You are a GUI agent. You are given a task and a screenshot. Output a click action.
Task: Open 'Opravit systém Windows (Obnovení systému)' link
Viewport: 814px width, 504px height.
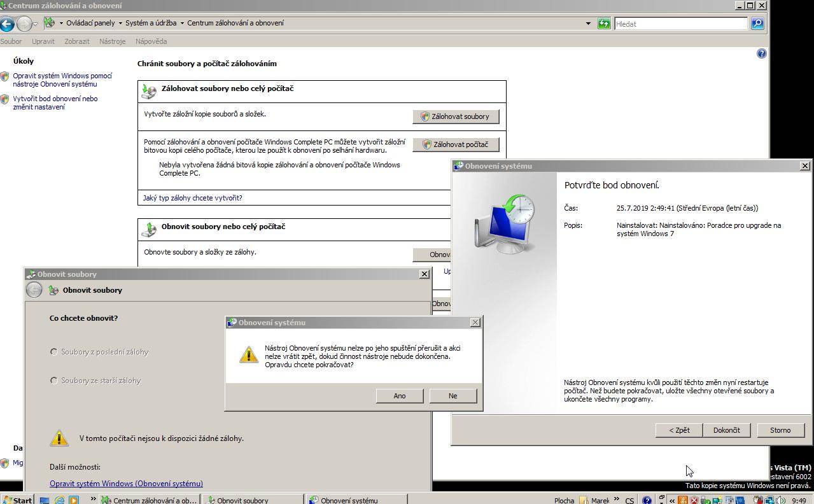pyautogui.click(x=127, y=484)
